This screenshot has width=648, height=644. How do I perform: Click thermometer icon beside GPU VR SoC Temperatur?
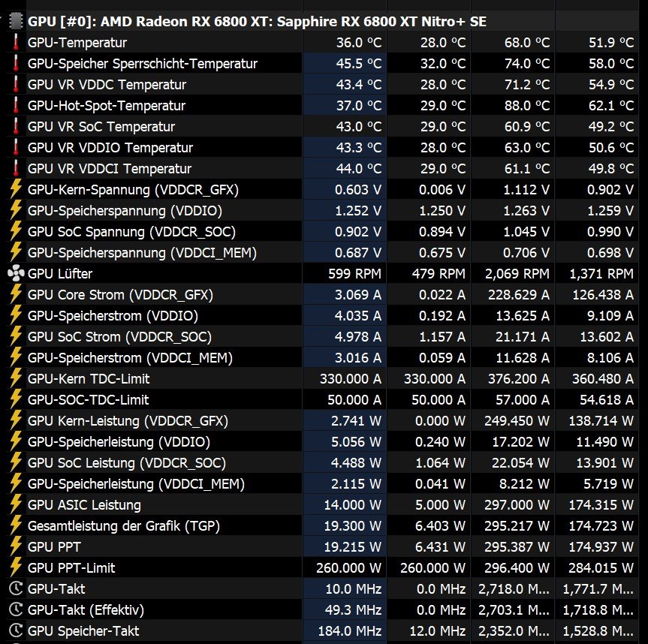coord(16,126)
